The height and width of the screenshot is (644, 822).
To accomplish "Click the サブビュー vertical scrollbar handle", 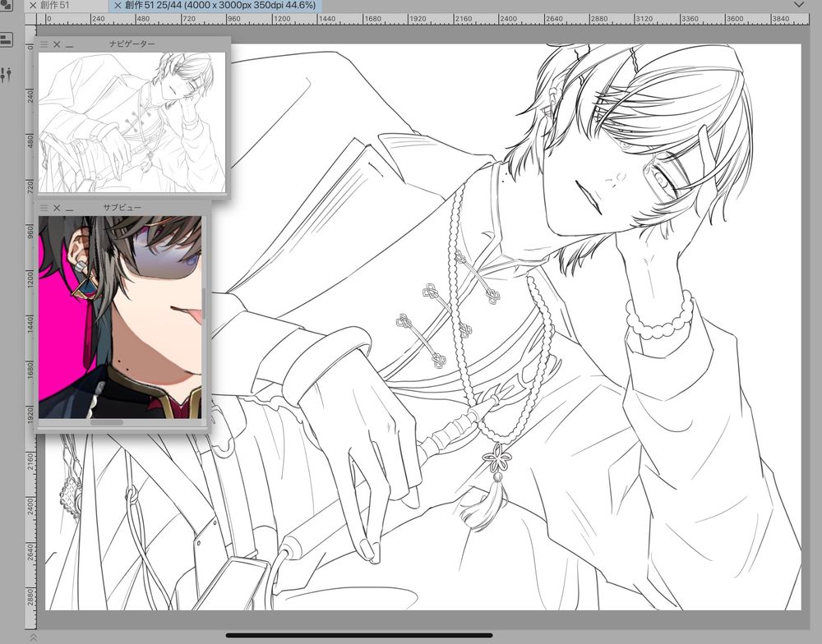I will click(204, 302).
